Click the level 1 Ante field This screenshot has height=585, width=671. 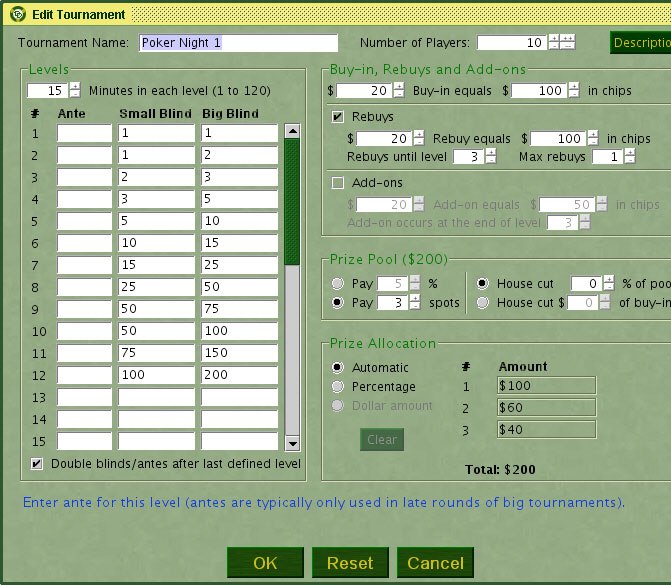pos(84,133)
